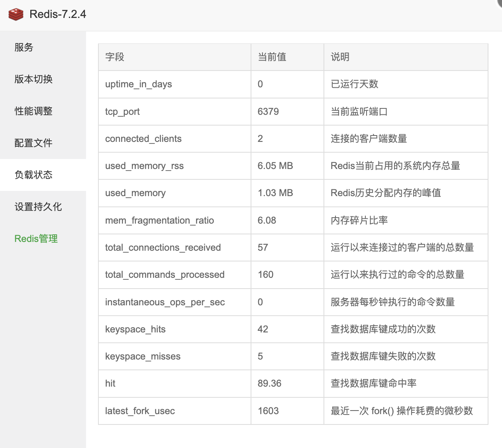Click 查找数据库键失败的次数 description
The height and width of the screenshot is (448, 502).
pyautogui.click(x=383, y=356)
